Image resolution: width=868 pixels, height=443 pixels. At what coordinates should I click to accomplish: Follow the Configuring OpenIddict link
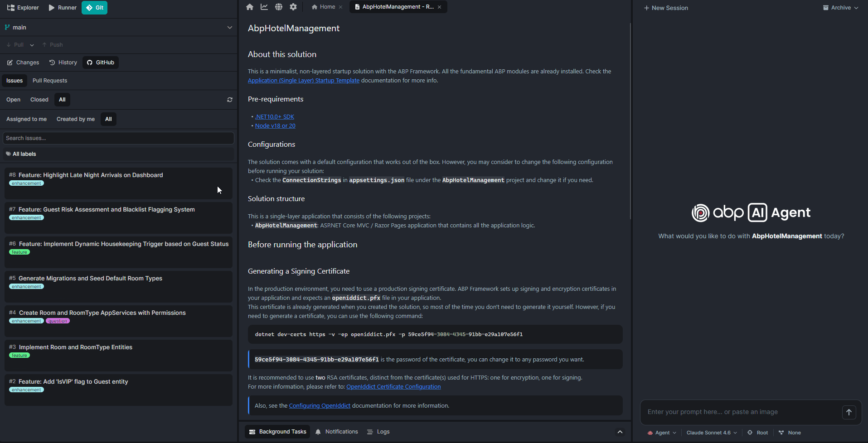pos(320,406)
